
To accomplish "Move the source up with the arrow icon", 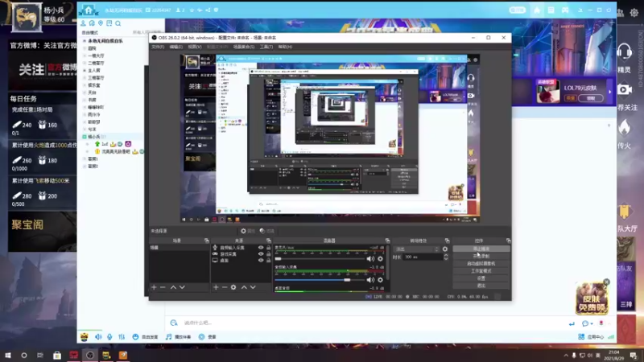I will pos(244,287).
